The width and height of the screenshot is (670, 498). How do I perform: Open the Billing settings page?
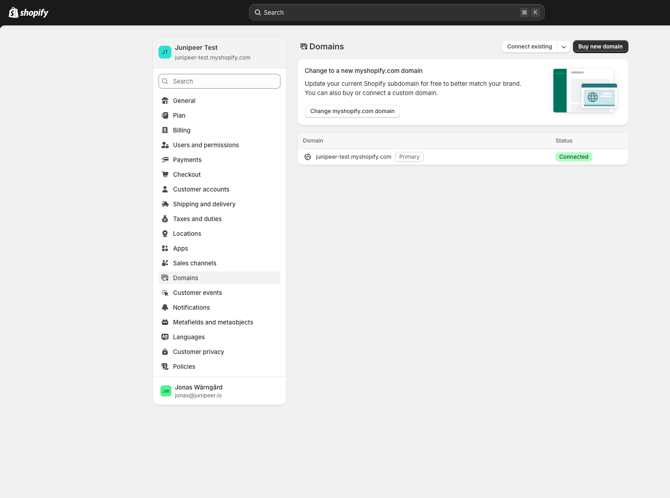pos(181,130)
